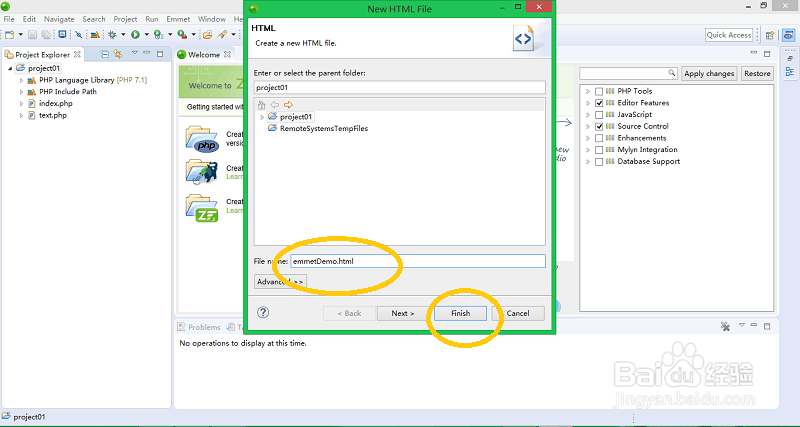Click the Save toolbar icon
Screen dimensions: 800x427
point(33,35)
